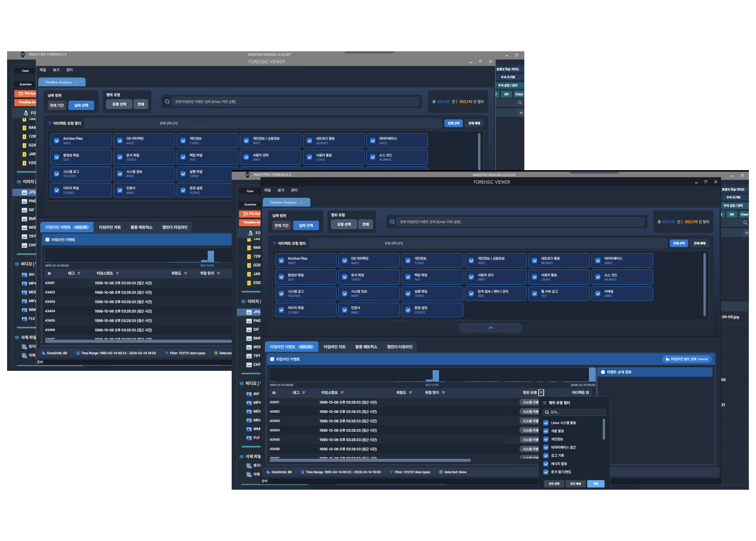756x541 pixels.
Task: Click the 적용 button in the filter popup
Action: click(596, 484)
